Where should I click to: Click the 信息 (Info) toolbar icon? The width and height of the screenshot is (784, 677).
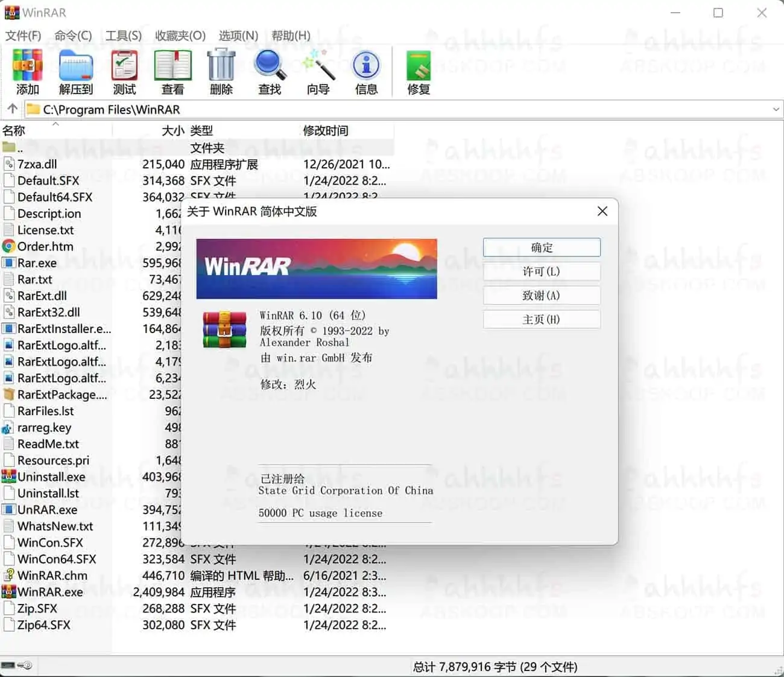(366, 65)
